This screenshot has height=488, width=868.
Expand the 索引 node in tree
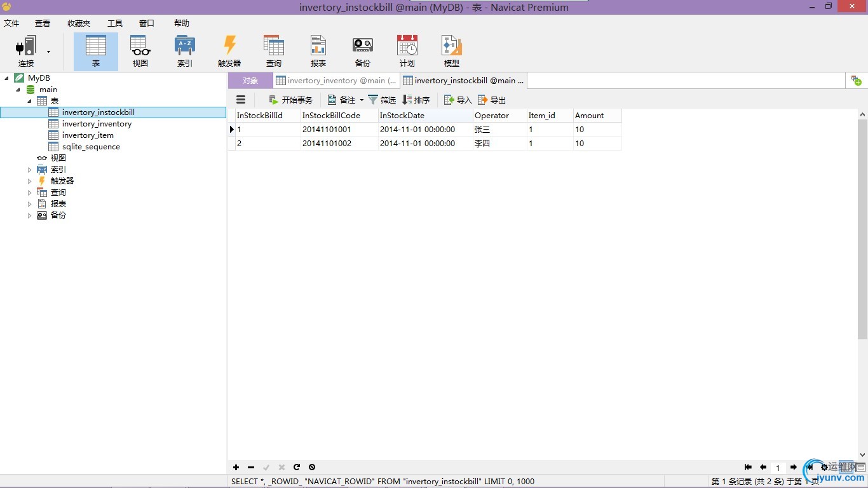(30, 170)
